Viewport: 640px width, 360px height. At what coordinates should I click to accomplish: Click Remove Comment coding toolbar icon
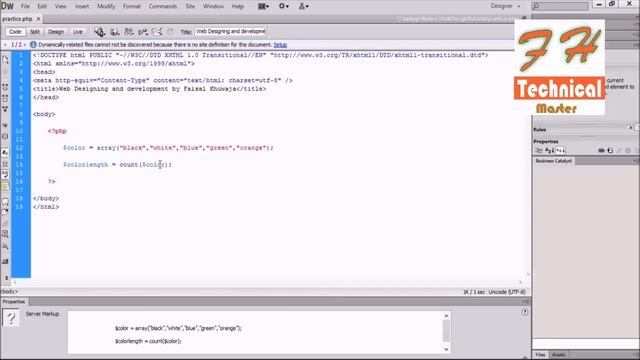point(5,212)
